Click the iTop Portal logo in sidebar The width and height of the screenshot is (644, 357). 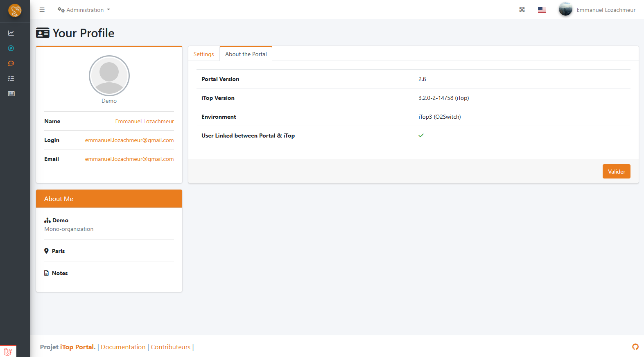15,10
